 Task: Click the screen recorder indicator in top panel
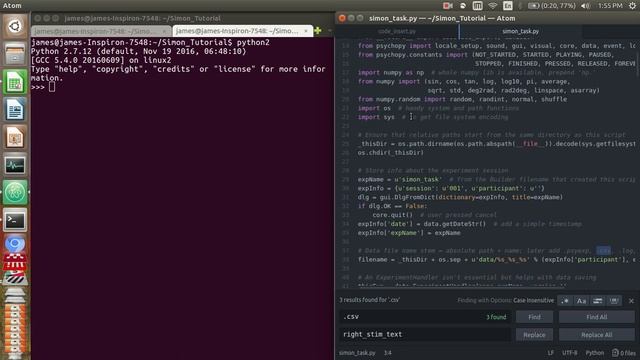tap(447, 6)
